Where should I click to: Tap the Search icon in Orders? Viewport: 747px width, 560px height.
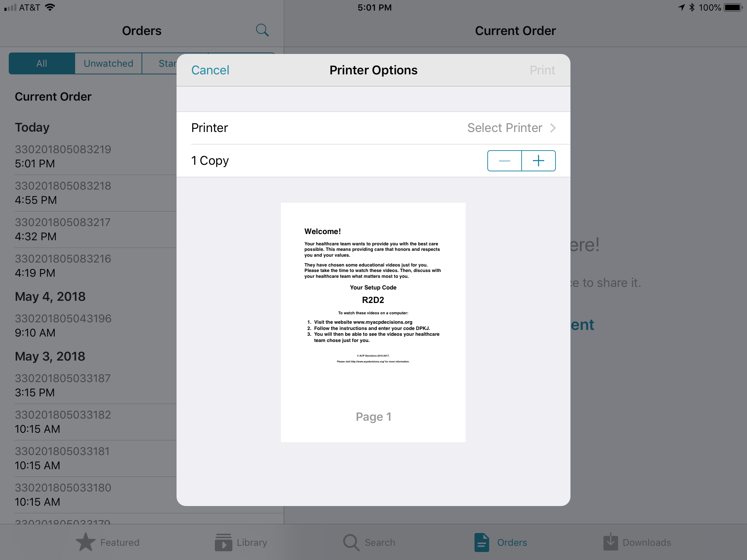click(262, 30)
